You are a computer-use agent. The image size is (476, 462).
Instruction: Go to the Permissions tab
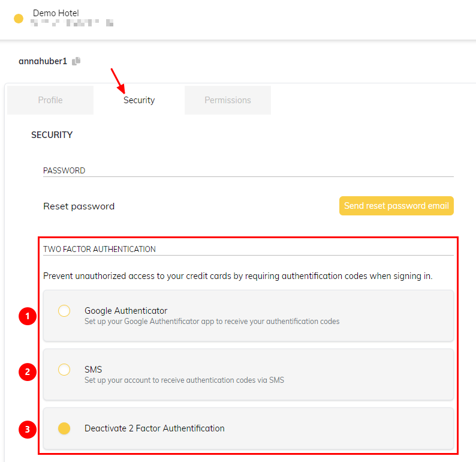click(x=228, y=100)
